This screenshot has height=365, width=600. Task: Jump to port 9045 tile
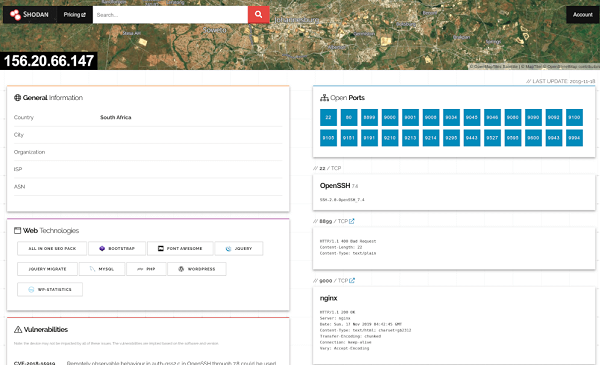472,117
